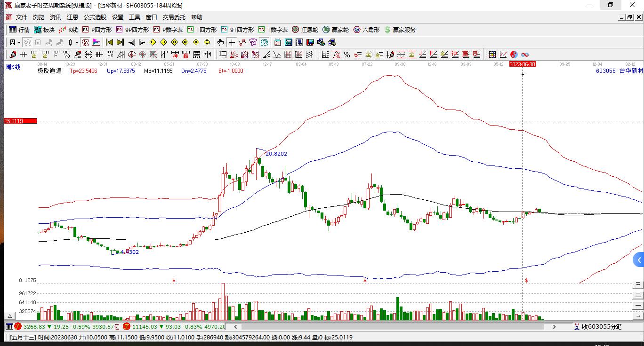Switch to the K线 chart view
This screenshot has height=346, width=644.
coord(68,30)
